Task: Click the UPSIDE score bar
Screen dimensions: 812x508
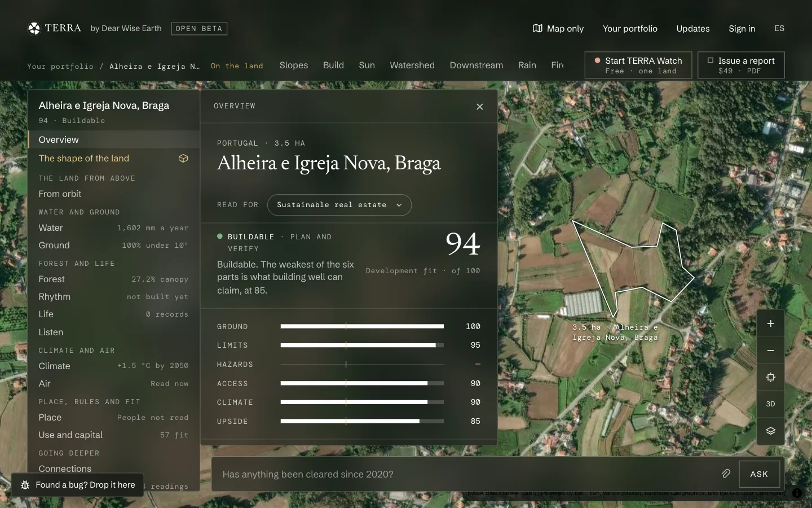Action: [x=362, y=421]
